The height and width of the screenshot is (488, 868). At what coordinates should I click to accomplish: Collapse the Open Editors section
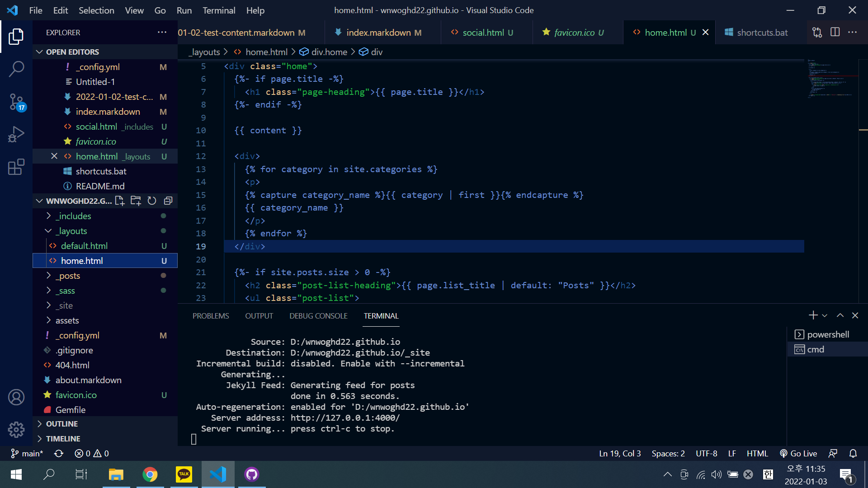coord(105,52)
